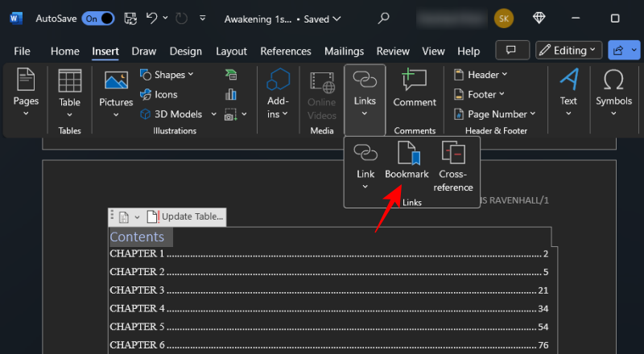Open the Editing mode dropdown
The width and height of the screenshot is (644, 354).
point(568,50)
